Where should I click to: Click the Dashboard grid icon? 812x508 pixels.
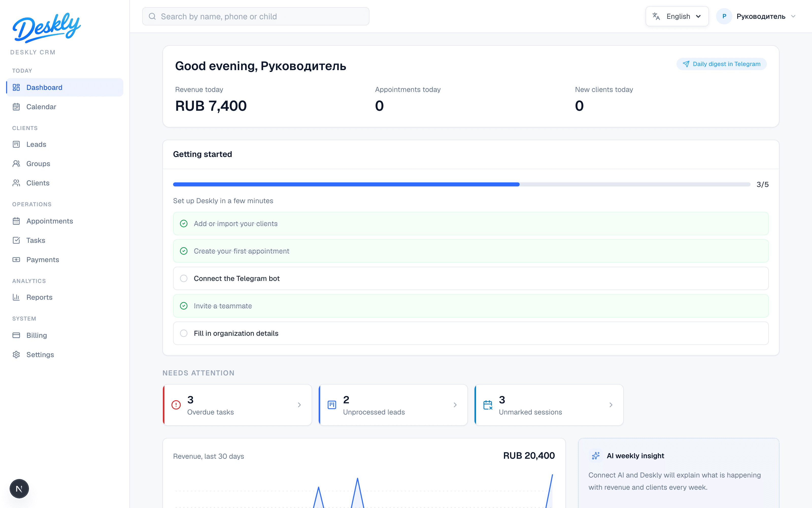[x=16, y=87]
